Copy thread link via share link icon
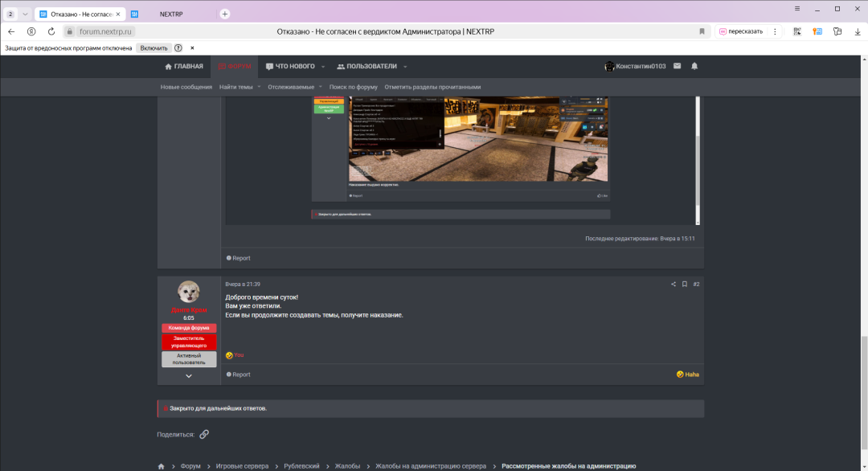Image resolution: width=868 pixels, height=471 pixels. pos(204,434)
